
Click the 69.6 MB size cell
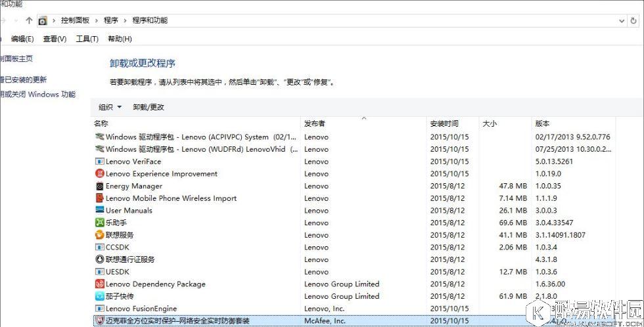[x=513, y=223]
